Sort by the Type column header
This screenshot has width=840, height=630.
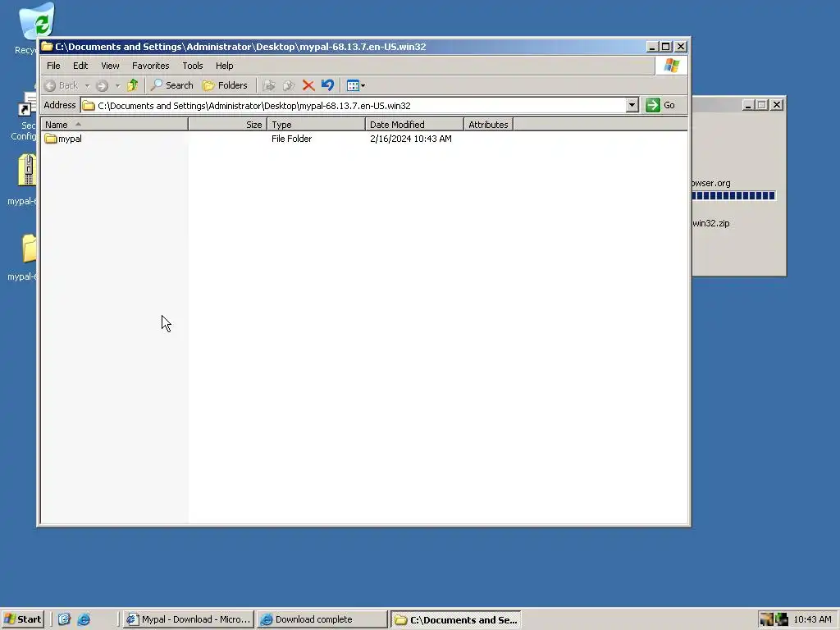tap(316, 125)
